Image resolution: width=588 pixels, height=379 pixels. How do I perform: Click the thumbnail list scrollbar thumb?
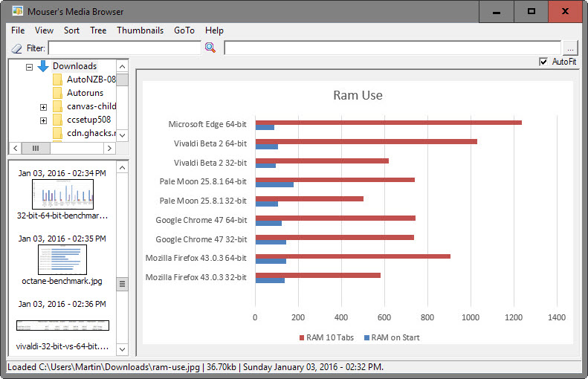[122, 284]
